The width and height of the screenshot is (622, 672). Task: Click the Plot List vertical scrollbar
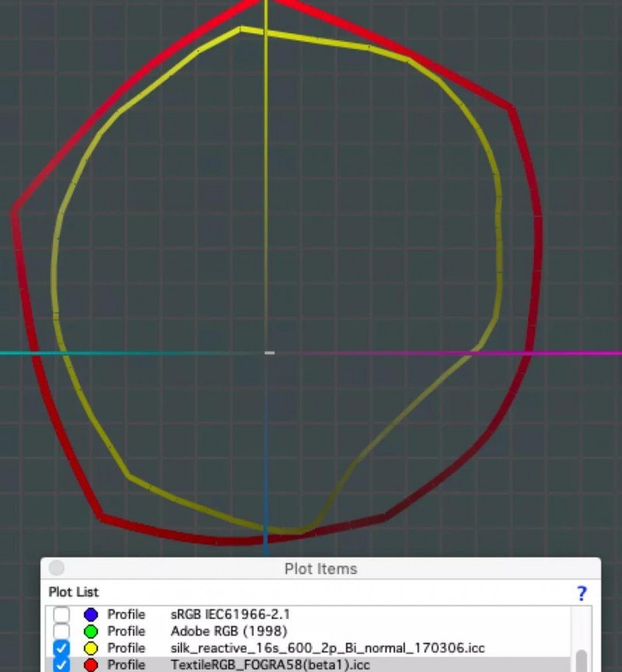pyautogui.click(x=580, y=659)
